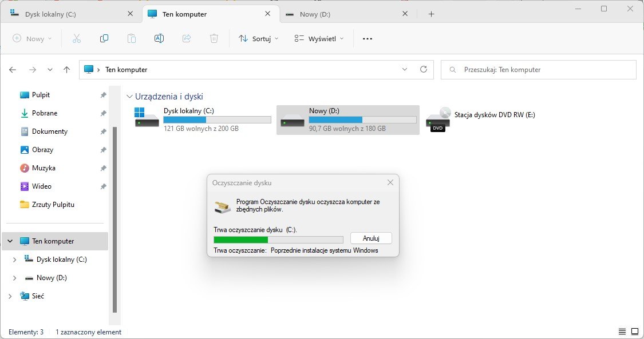Select the Nowy (D:) drive icon
Viewport: 644px width, 339px height.
pyautogui.click(x=292, y=121)
